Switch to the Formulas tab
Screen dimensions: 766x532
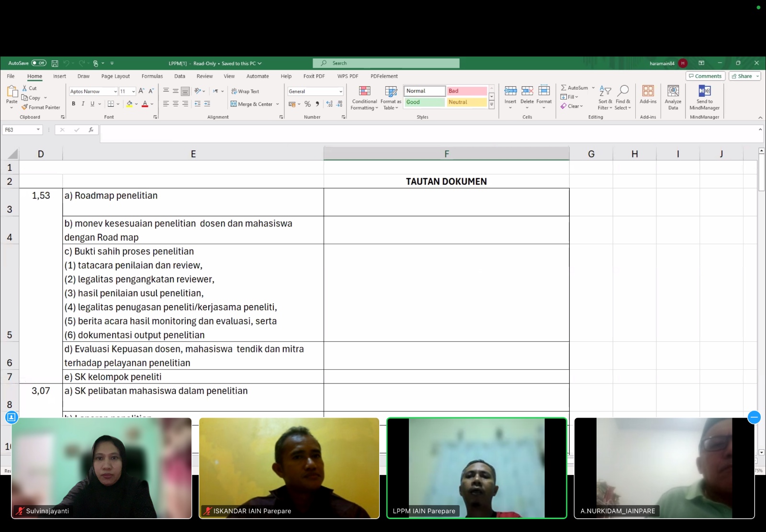152,76
